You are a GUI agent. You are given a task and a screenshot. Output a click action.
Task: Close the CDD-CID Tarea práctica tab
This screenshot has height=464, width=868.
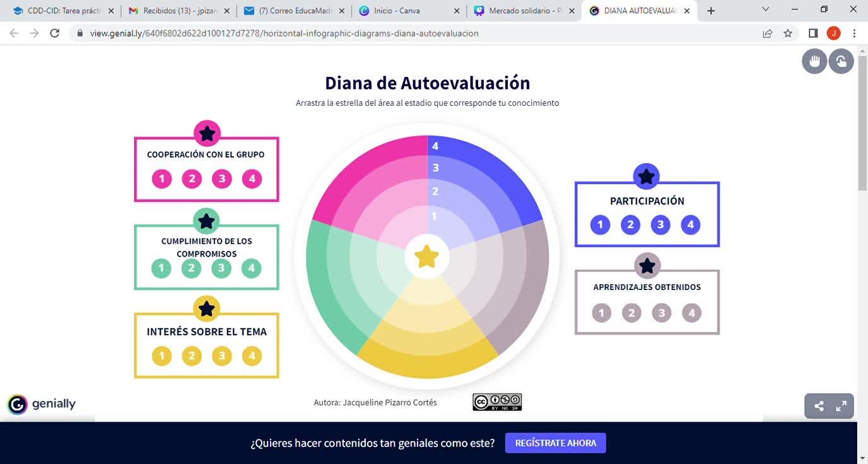tap(111, 11)
